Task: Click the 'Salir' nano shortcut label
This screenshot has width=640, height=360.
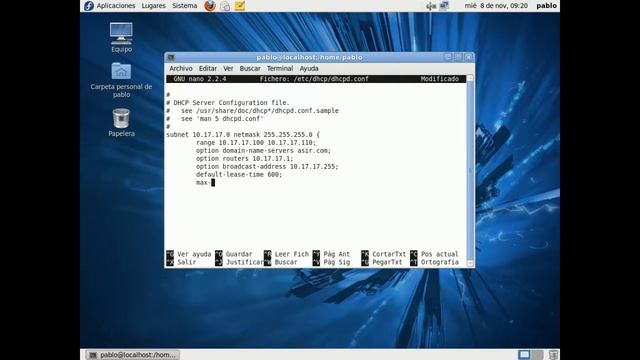Action: 187,262
